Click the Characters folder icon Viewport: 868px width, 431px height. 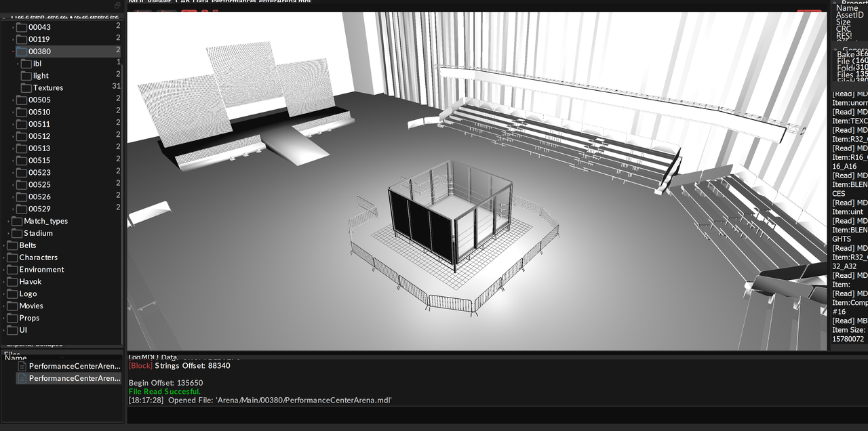(12, 258)
